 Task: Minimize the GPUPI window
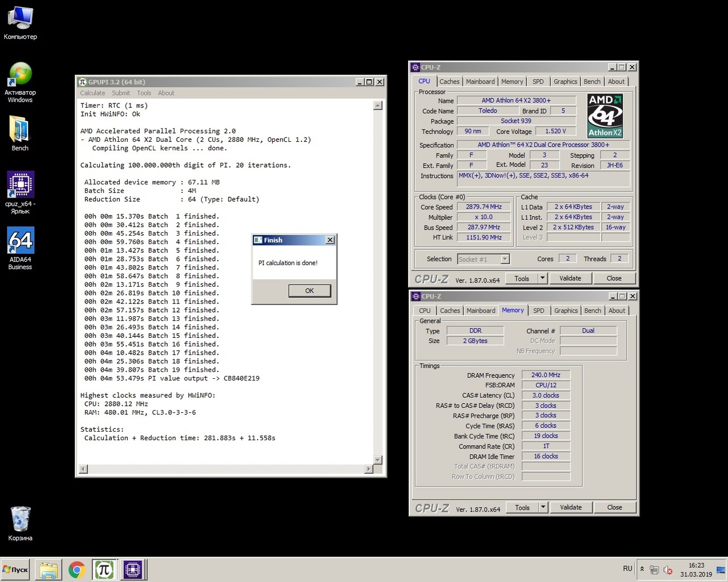360,82
